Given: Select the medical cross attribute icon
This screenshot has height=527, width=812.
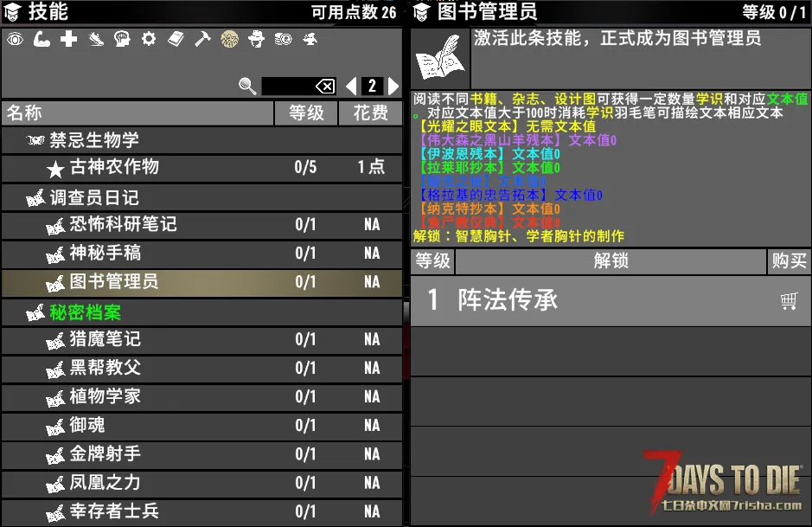Looking at the screenshot, I should 69,39.
